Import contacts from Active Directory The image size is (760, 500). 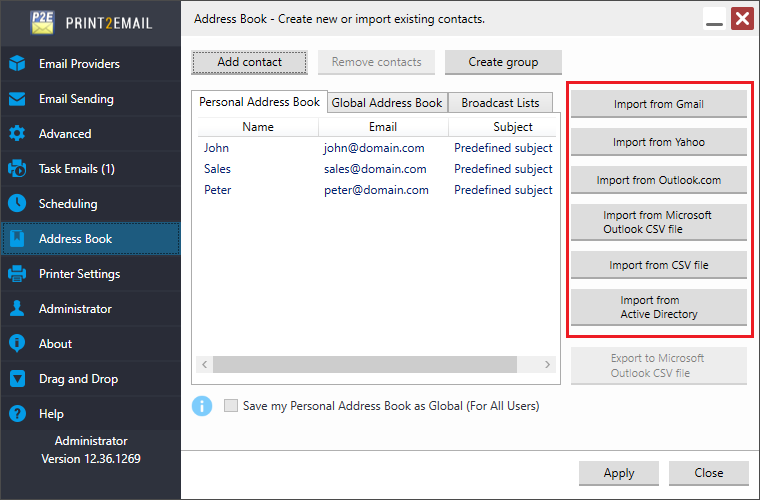pyautogui.click(x=658, y=307)
